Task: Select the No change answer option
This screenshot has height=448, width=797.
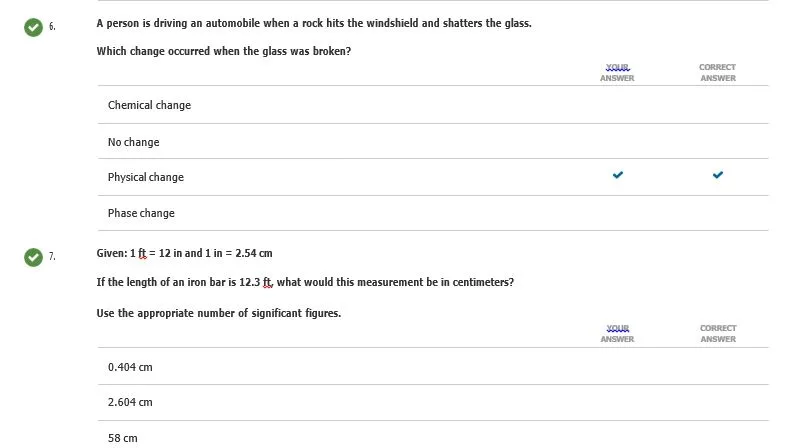Action: (433, 141)
